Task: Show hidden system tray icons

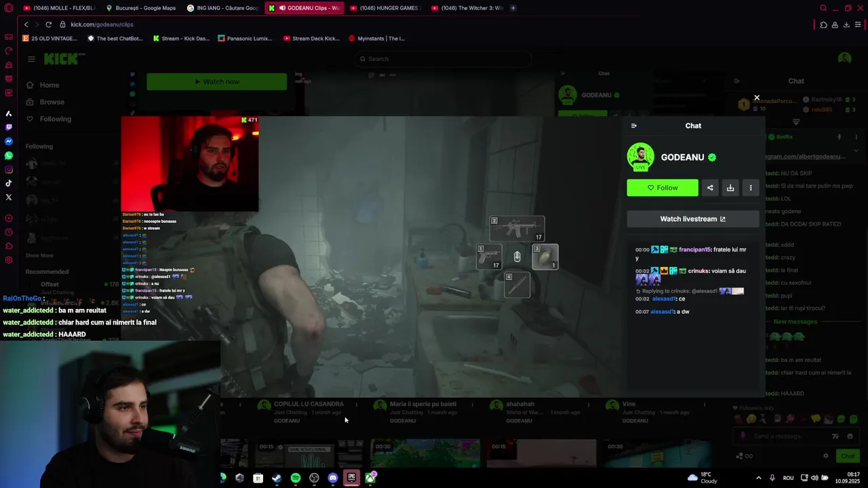Action: [x=758, y=478]
